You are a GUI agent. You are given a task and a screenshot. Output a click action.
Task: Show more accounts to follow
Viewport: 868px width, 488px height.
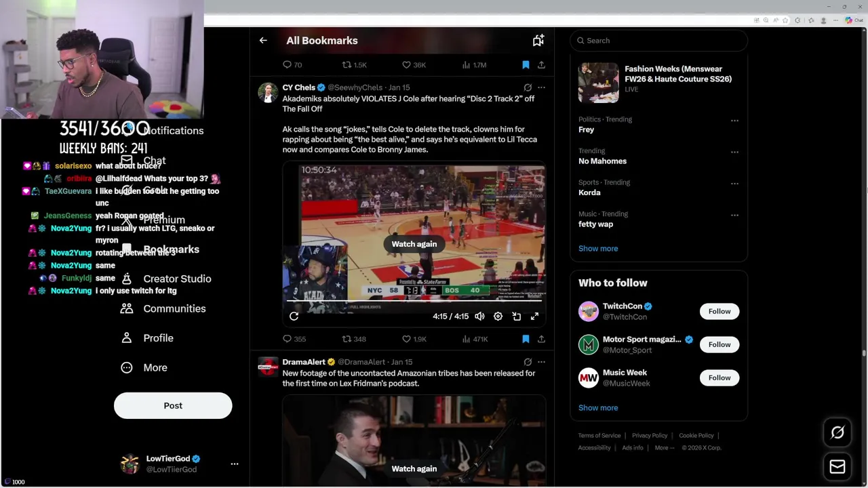click(598, 408)
